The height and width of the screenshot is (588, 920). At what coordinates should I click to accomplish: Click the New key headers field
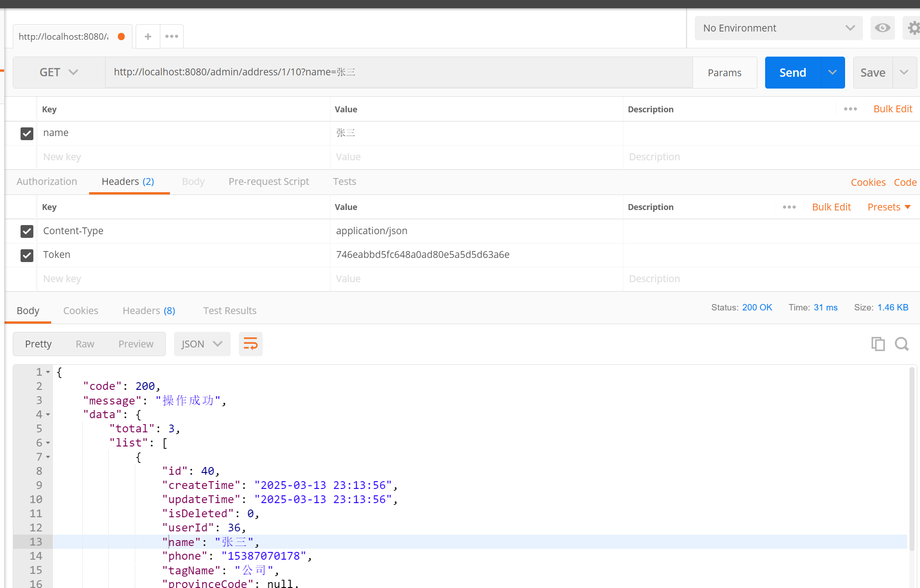coord(183,279)
